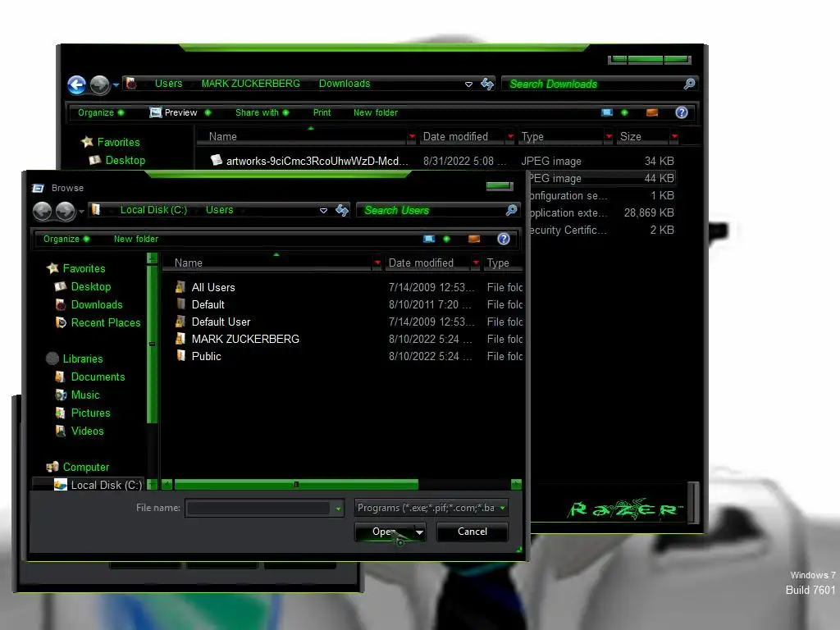Click scroll right arrow in Browse file list
The height and width of the screenshot is (630, 840).
click(517, 485)
